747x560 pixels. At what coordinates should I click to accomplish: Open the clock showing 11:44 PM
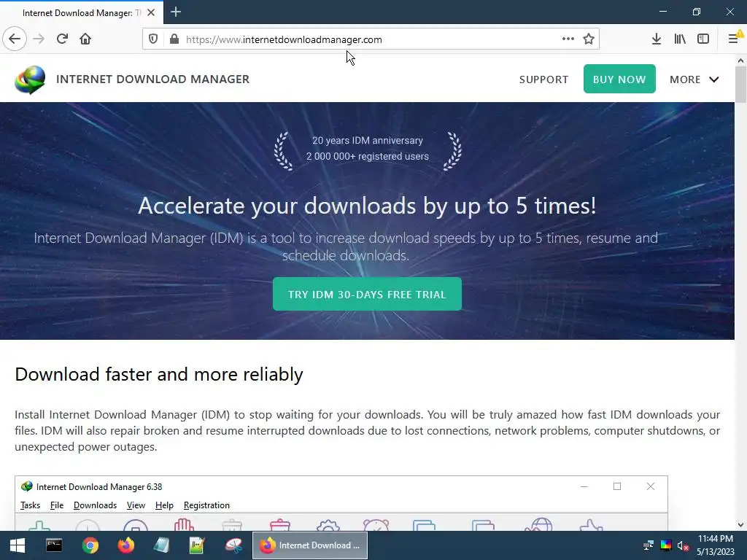tap(716, 545)
